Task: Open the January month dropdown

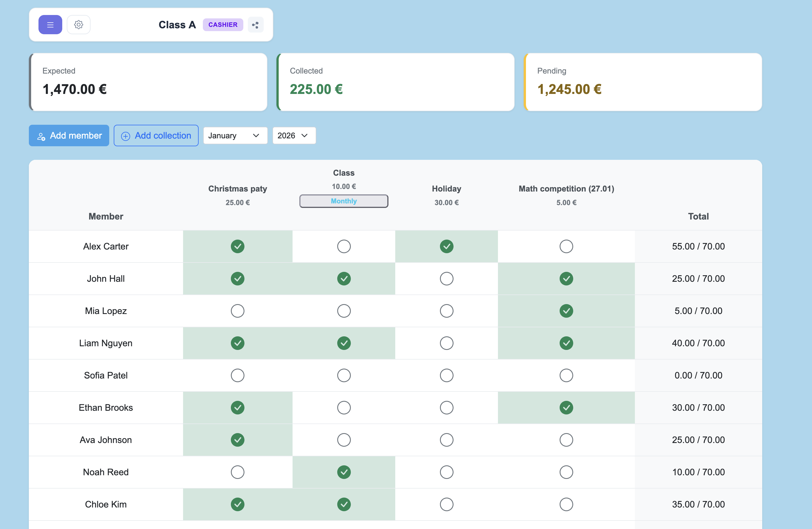Action: point(235,136)
